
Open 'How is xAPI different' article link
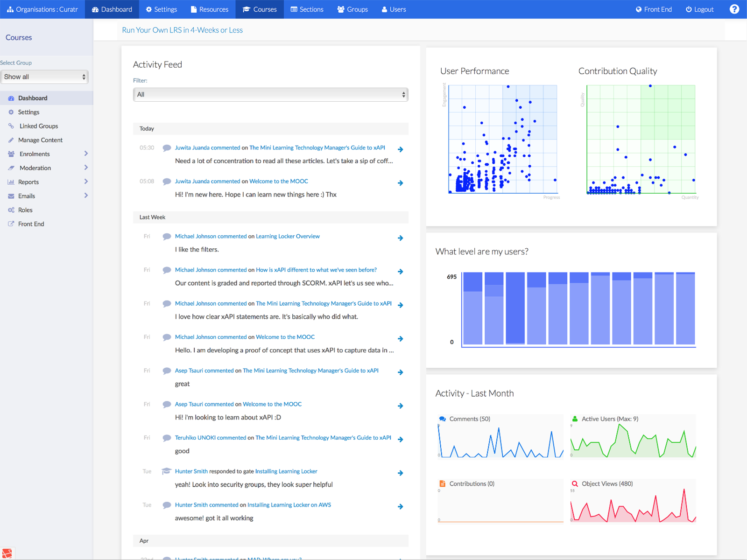316,270
